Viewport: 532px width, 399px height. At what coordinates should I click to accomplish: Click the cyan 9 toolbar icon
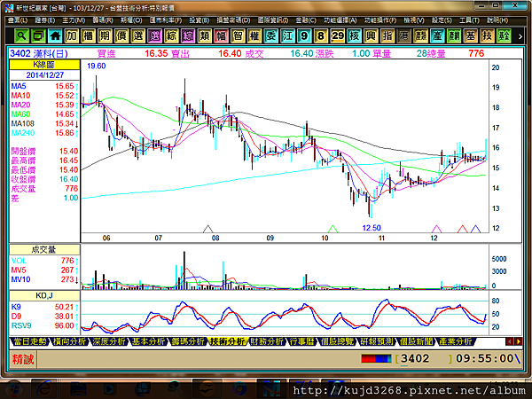pyautogui.click(x=304, y=35)
